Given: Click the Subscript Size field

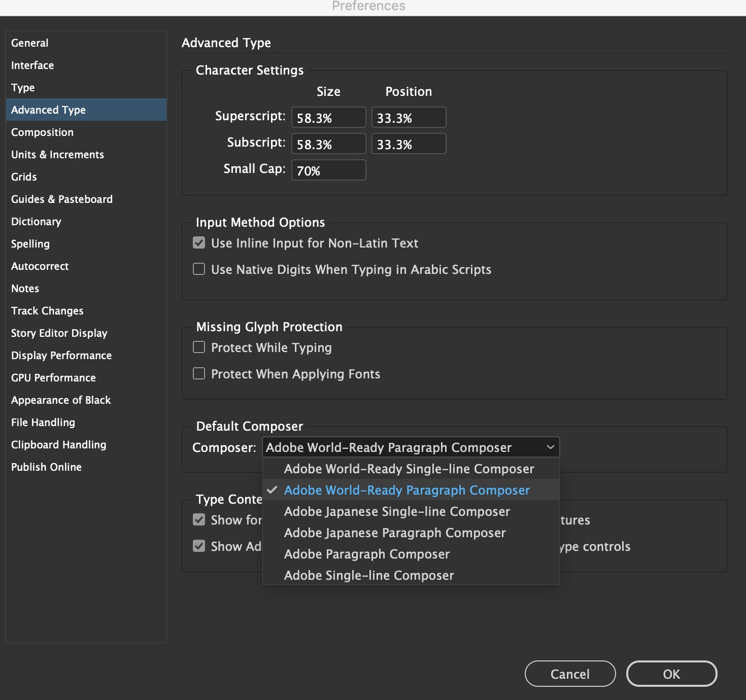Looking at the screenshot, I should pyautogui.click(x=329, y=144).
